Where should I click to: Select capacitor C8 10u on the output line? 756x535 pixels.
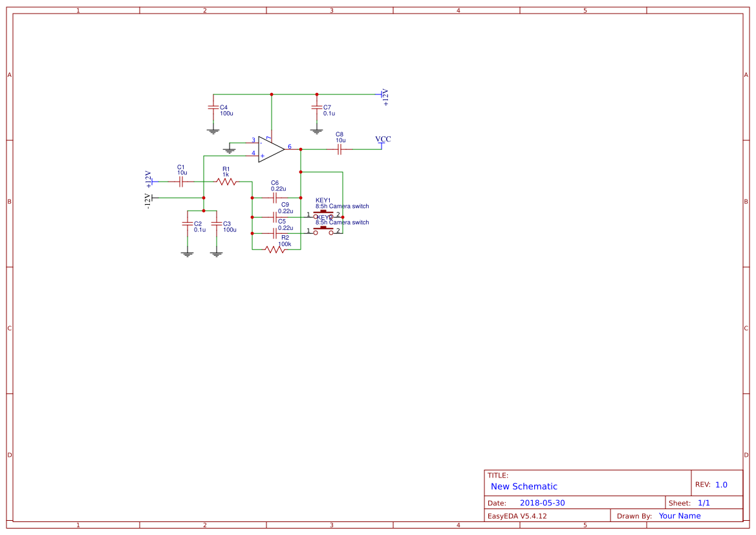point(340,149)
